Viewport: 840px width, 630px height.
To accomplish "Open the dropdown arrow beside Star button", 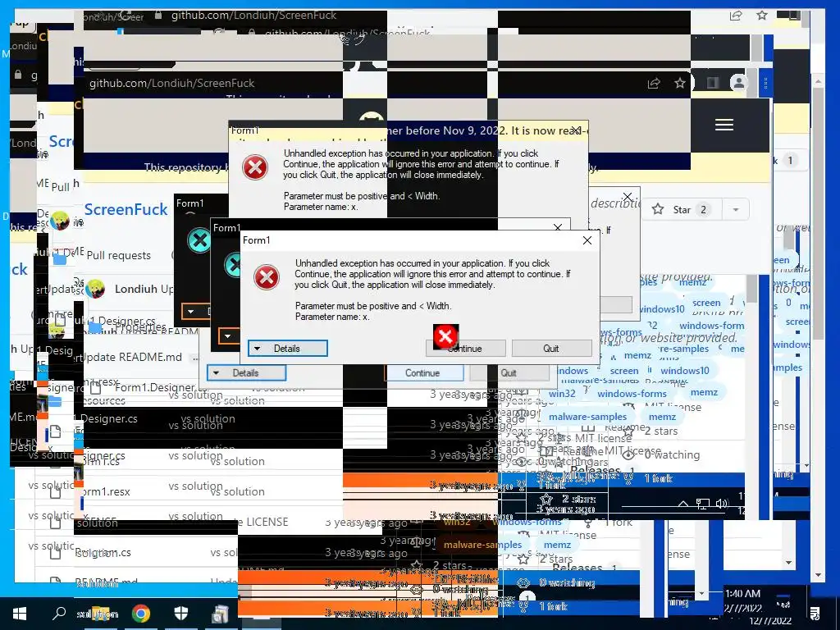I will click(x=736, y=209).
